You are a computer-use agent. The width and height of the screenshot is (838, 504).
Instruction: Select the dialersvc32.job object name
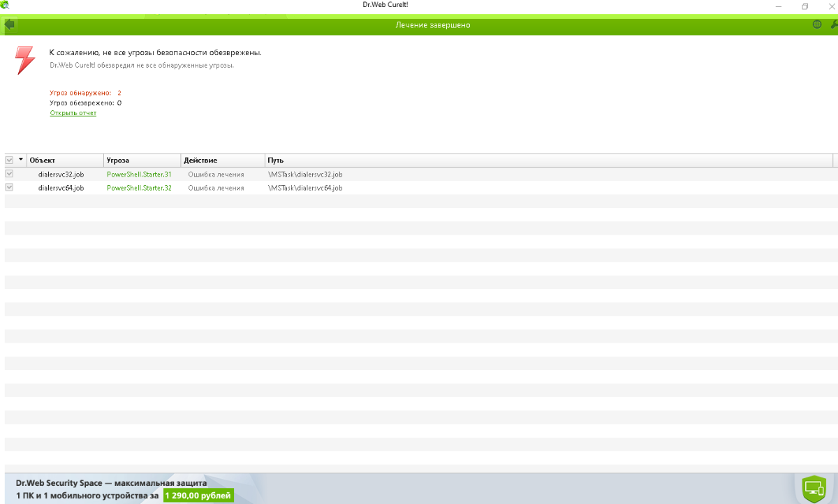click(61, 175)
